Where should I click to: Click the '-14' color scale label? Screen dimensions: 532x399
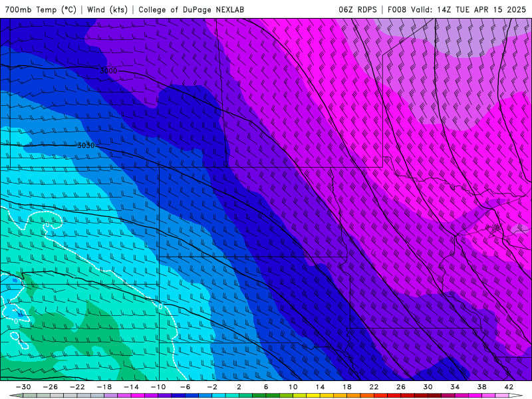point(131,387)
